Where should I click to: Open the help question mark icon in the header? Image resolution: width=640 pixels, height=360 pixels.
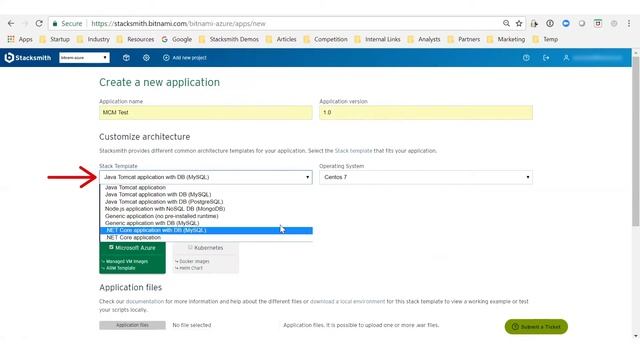(x=526, y=58)
